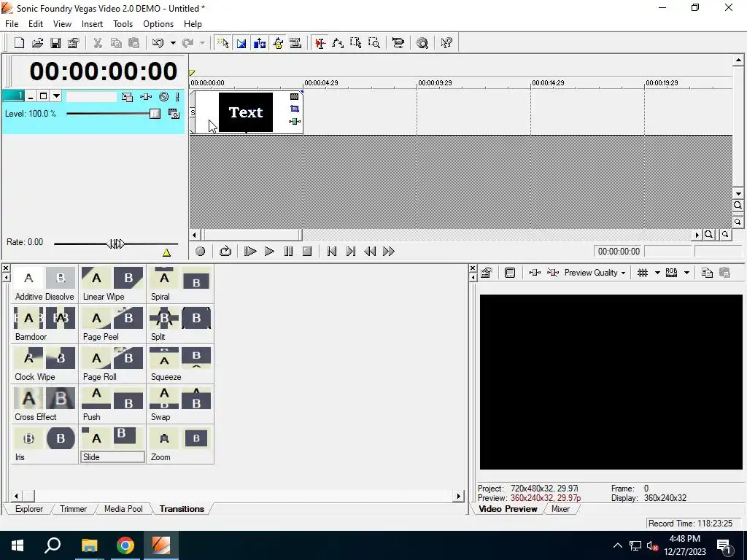Open Event Pan/Crop on the Text event
Screen dimensions: 747x560
tap(295, 109)
